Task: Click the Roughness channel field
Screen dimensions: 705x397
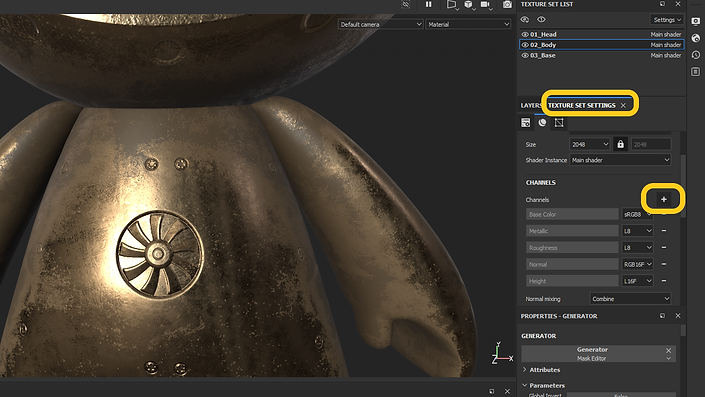Action: pos(572,248)
